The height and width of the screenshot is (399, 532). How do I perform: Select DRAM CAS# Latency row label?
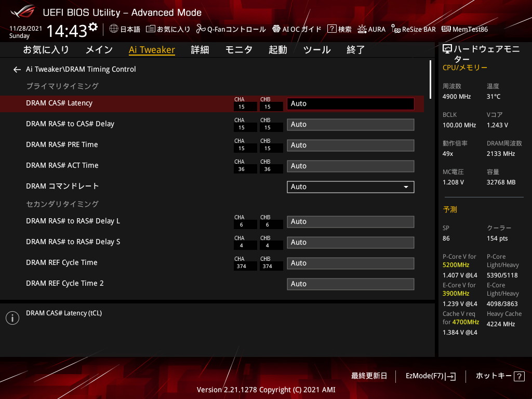click(59, 103)
